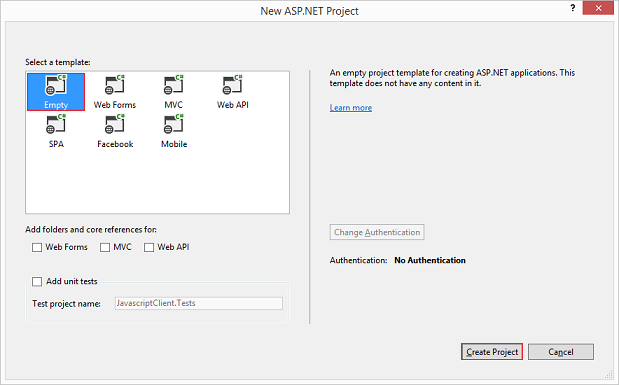The height and width of the screenshot is (385, 619).
Task: Focus the Test project name field
Action: click(x=199, y=303)
